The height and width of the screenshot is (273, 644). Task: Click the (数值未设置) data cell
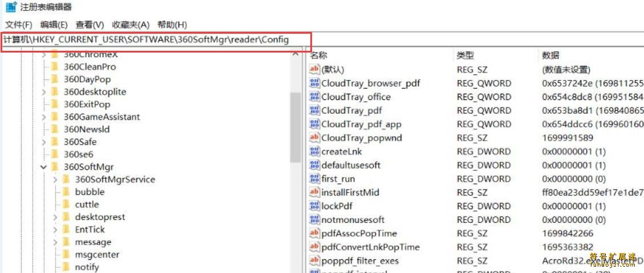(566, 70)
